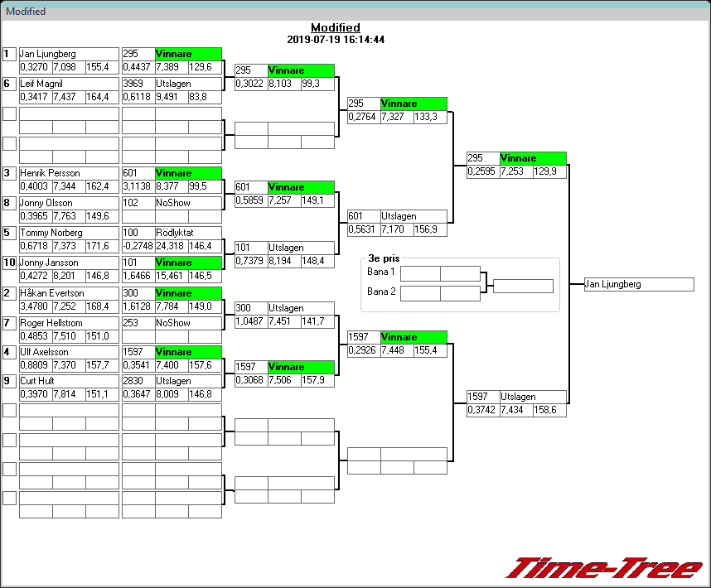The height and width of the screenshot is (588, 711).
Task: Click the Utslagen status for car 3969
Action: [188, 84]
